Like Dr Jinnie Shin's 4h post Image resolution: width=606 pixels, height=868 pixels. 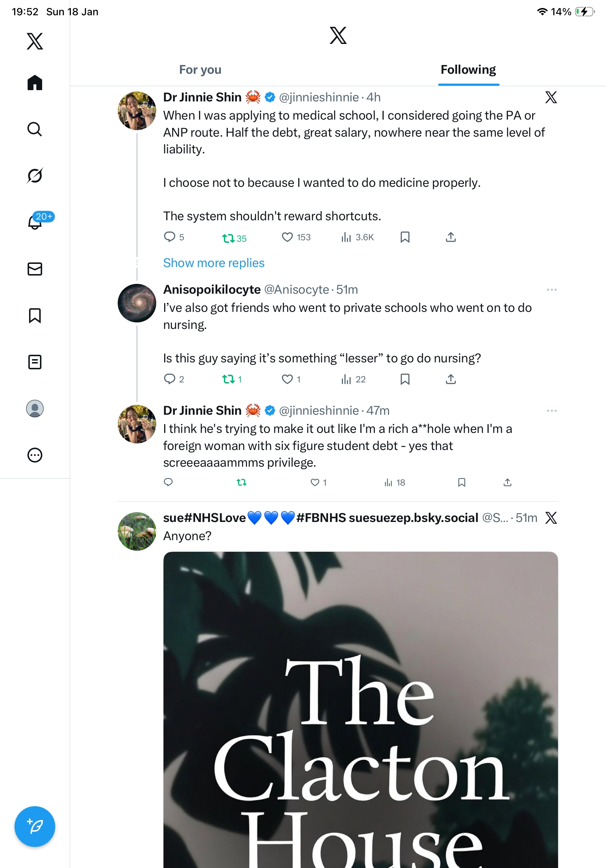click(287, 237)
